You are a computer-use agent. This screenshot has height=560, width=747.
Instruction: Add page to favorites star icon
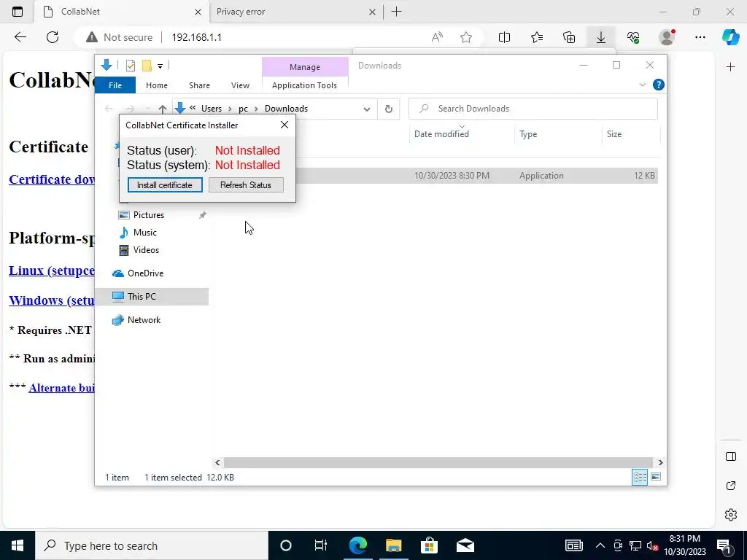click(466, 37)
